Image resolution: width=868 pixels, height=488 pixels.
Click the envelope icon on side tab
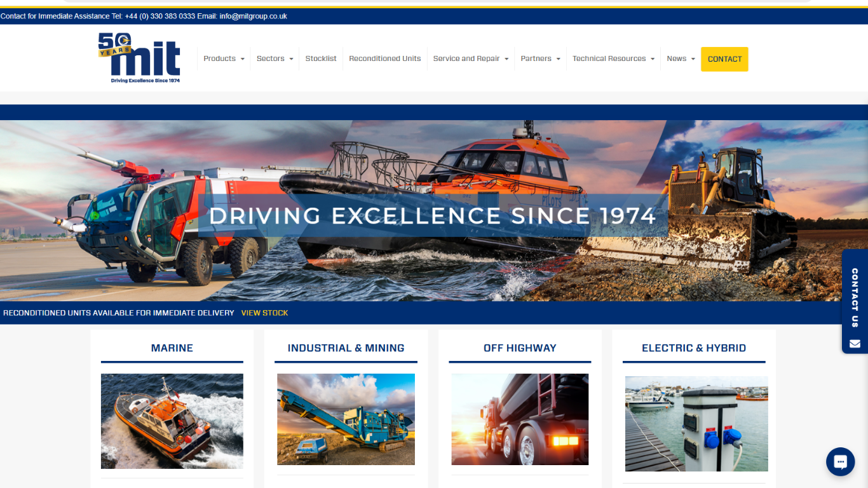tap(855, 344)
